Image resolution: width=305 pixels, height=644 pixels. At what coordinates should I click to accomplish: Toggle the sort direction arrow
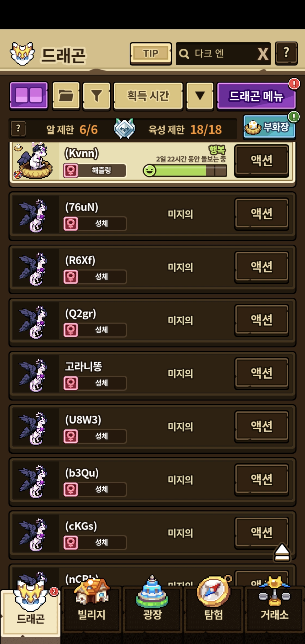[x=200, y=96]
